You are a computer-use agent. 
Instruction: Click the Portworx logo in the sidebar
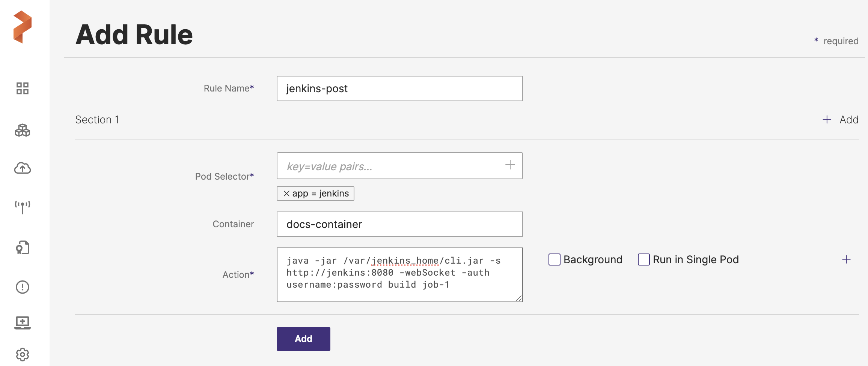[x=23, y=27]
